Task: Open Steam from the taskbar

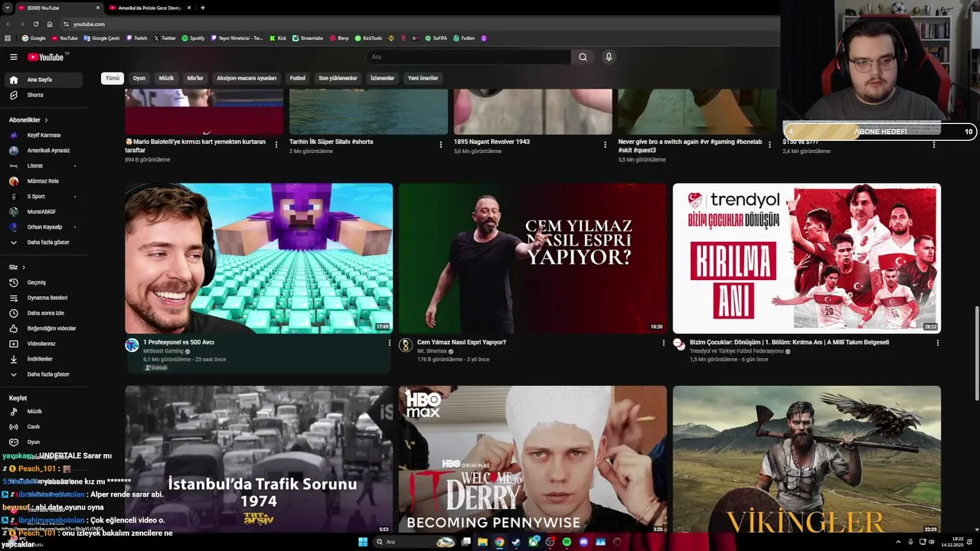Action: pyautogui.click(x=516, y=542)
